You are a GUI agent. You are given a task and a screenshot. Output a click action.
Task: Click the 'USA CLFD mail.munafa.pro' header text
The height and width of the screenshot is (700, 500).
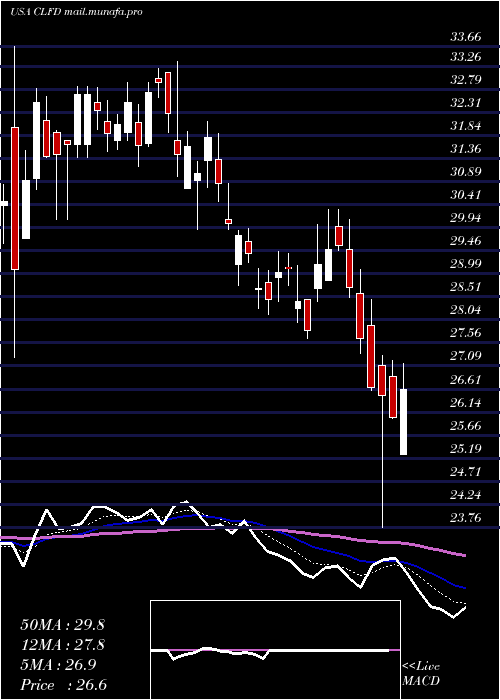coord(76,12)
